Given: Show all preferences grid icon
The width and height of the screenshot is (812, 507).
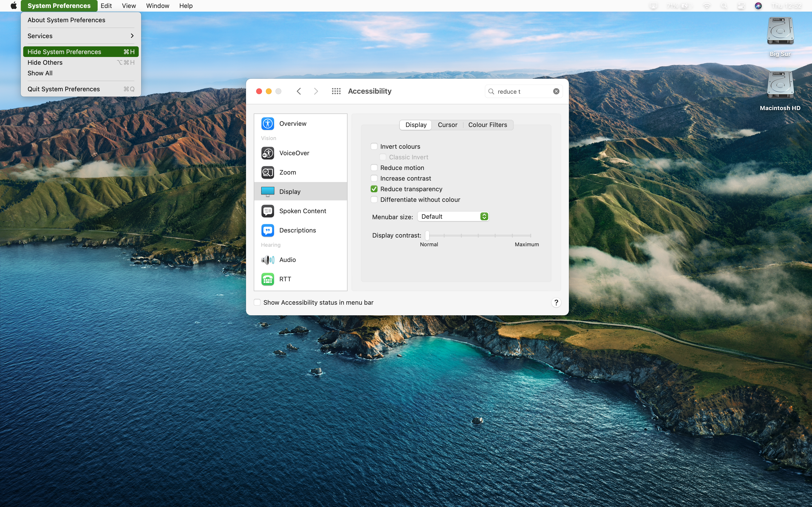Looking at the screenshot, I should (336, 91).
